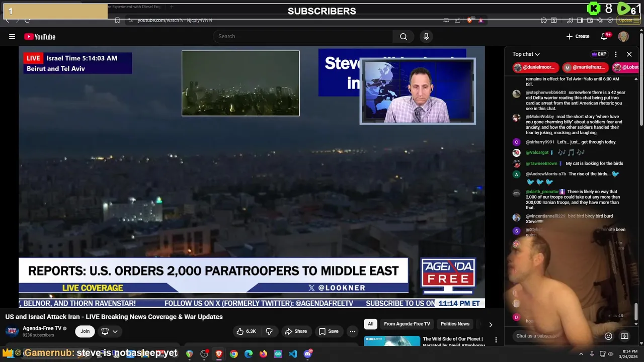
Task: Open Agenda-Free TV channel name link
Action: pos(42,328)
